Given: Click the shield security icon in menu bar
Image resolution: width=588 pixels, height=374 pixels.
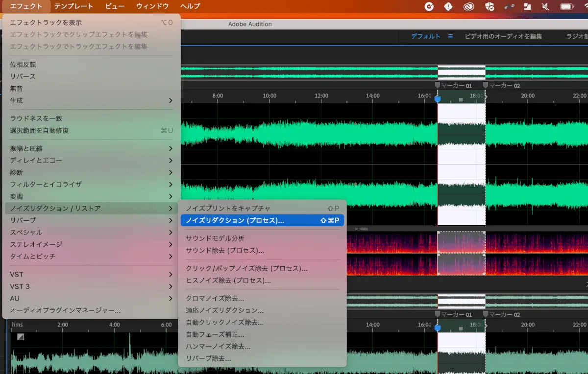Looking at the screenshot, I should [x=489, y=6].
